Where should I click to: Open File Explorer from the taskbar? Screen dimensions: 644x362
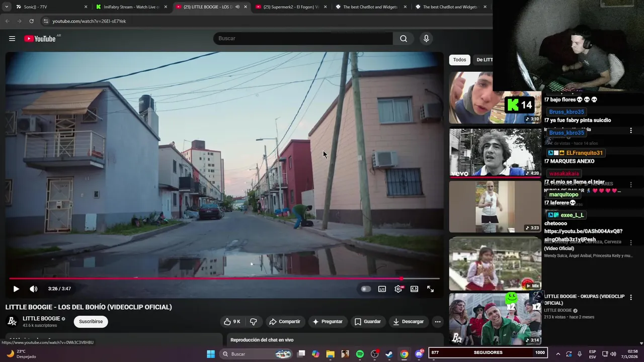click(x=330, y=354)
